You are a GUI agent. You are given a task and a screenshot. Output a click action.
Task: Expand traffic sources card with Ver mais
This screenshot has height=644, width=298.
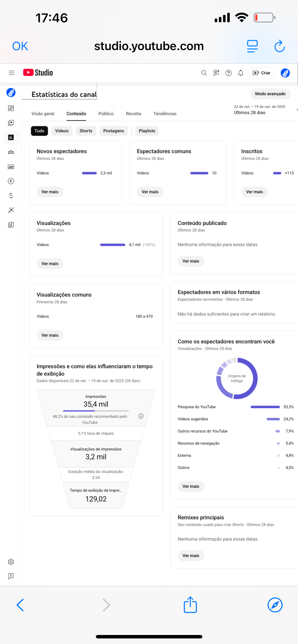point(191,486)
